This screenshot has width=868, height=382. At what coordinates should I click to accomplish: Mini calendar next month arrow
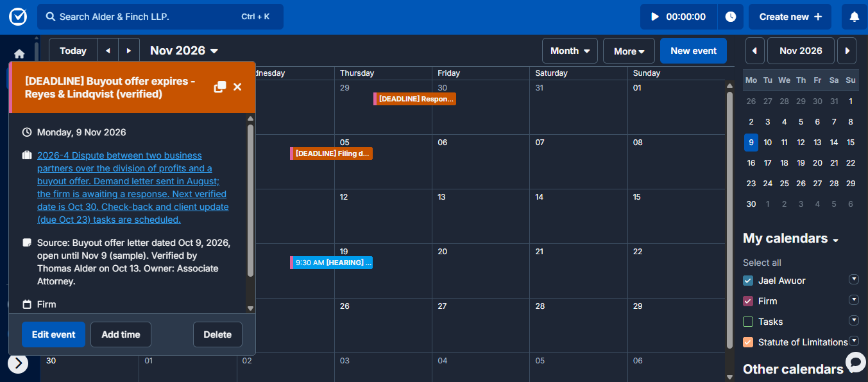click(847, 51)
